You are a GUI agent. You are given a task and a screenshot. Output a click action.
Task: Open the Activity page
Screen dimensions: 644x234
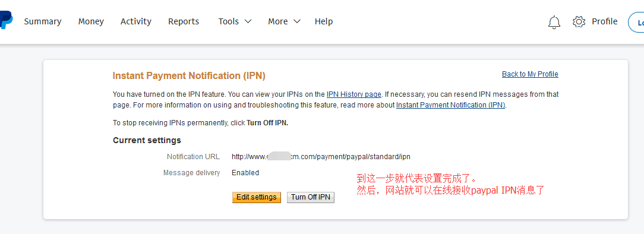(136, 21)
